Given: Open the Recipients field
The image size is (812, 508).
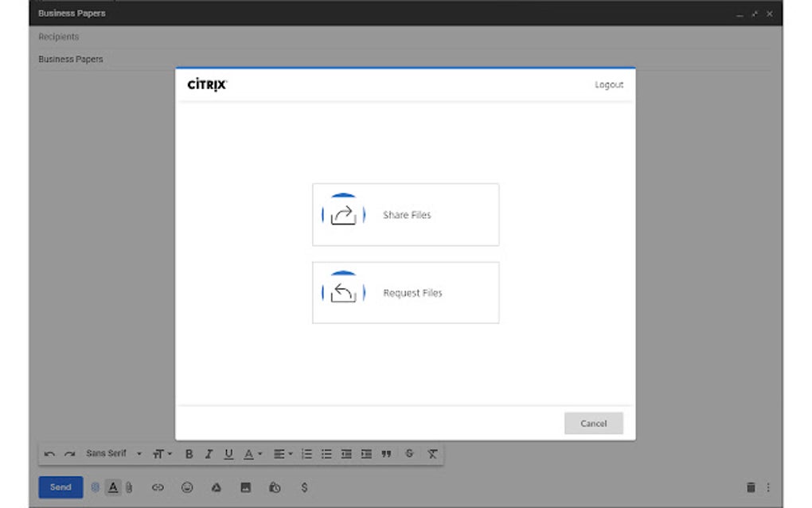Looking at the screenshot, I should coord(59,37).
